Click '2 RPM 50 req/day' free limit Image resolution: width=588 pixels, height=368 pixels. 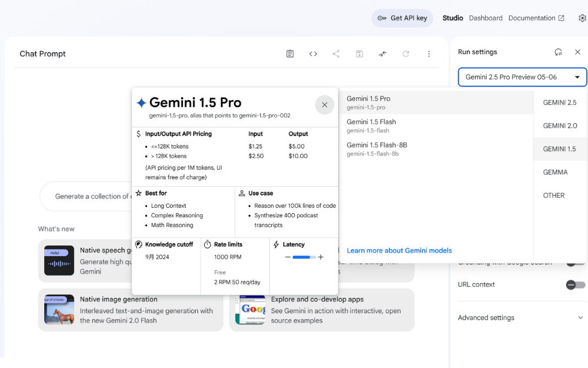point(237,283)
